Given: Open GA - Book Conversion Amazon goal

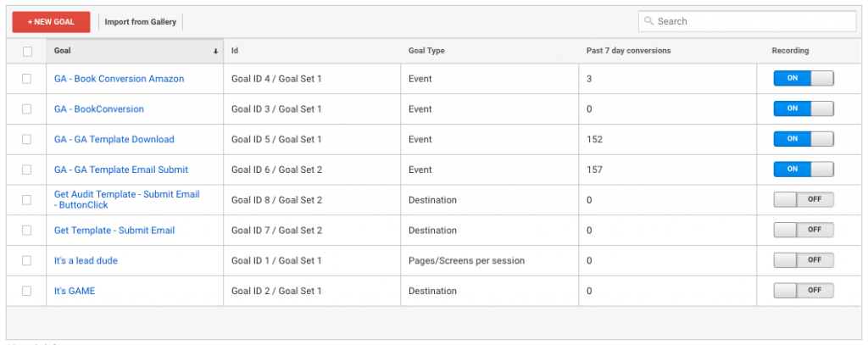Looking at the screenshot, I should point(119,79).
